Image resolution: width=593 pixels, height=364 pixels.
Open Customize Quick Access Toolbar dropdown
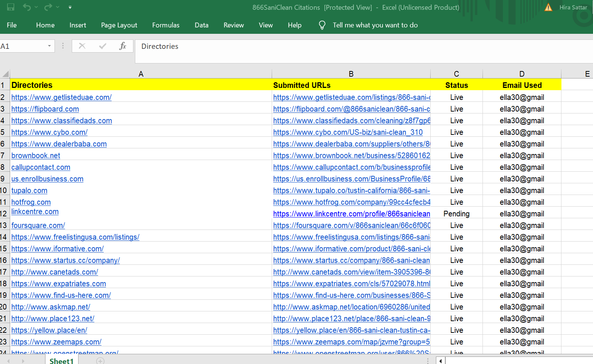tap(70, 7)
